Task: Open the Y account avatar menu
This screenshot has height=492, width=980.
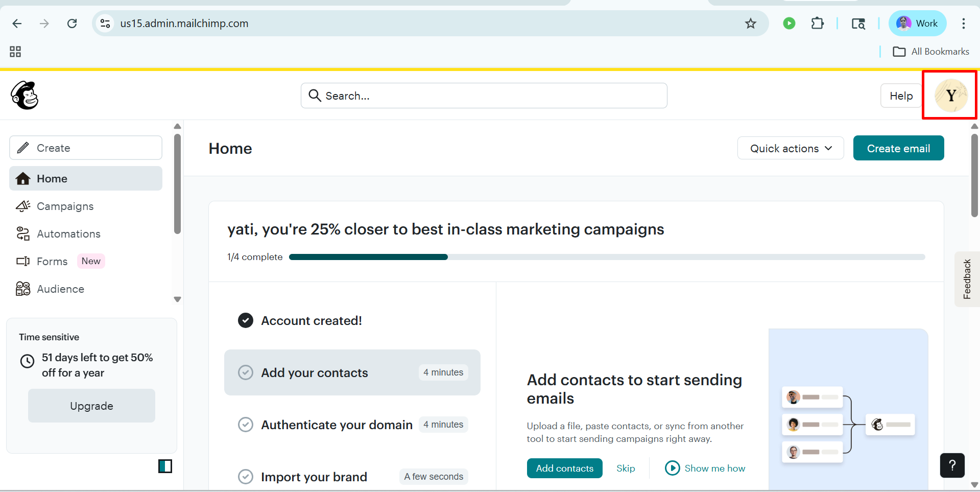Action: click(951, 96)
